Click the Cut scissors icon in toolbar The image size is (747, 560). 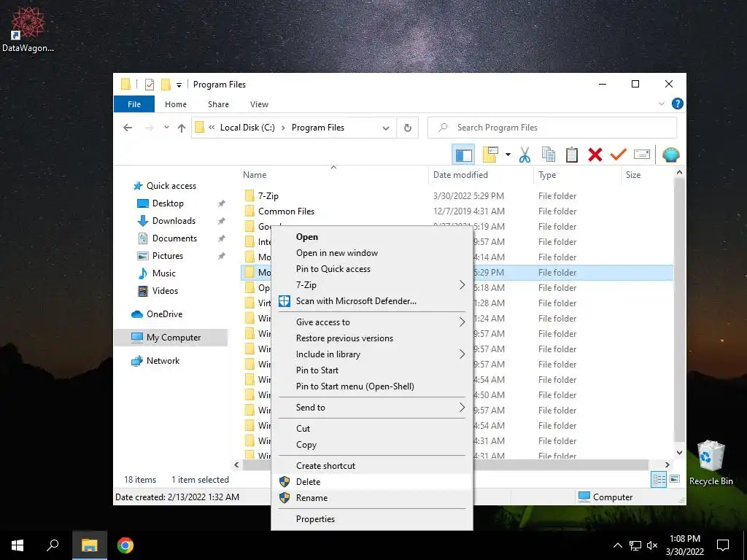click(x=525, y=155)
